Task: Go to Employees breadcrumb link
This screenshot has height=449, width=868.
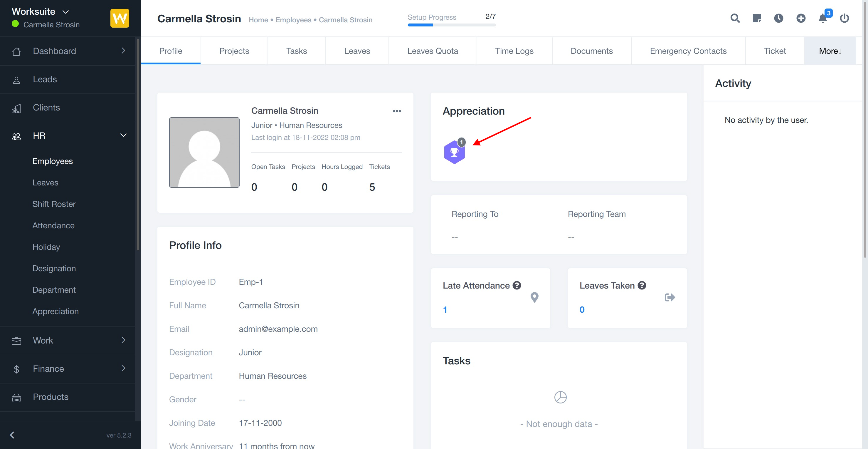Action: click(x=293, y=20)
